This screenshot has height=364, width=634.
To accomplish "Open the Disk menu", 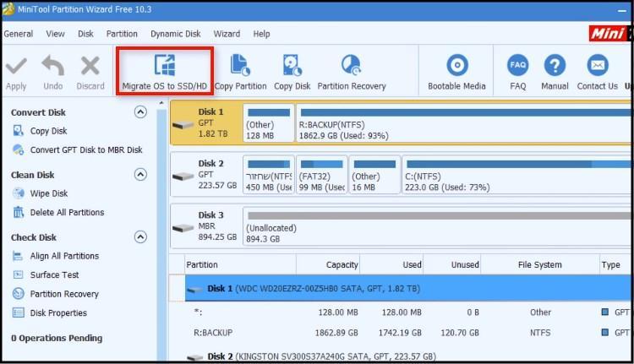I will (x=85, y=34).
